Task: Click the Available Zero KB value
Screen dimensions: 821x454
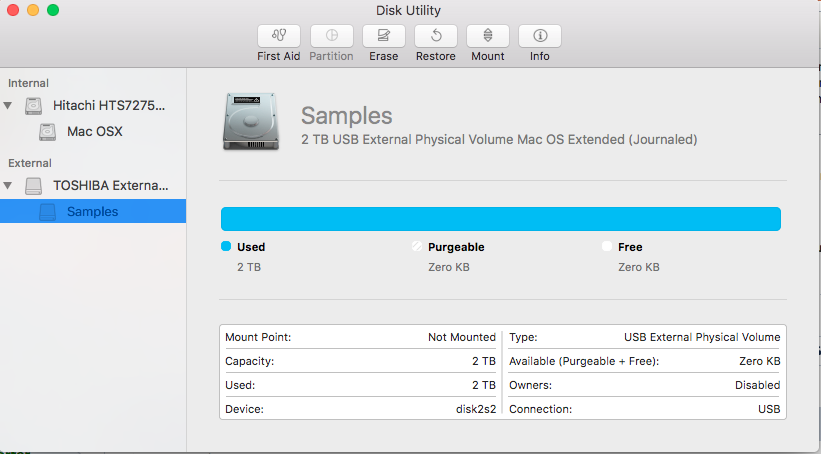Action: [760, 361]
